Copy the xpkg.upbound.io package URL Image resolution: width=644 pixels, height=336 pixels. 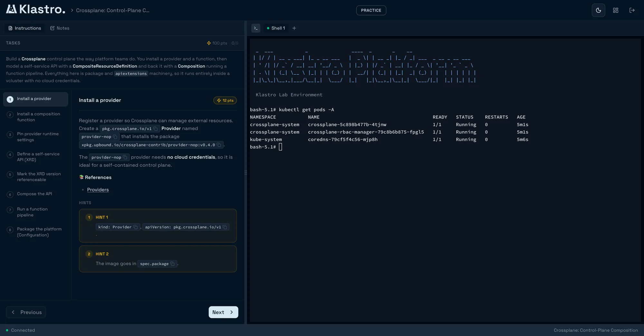219,145
